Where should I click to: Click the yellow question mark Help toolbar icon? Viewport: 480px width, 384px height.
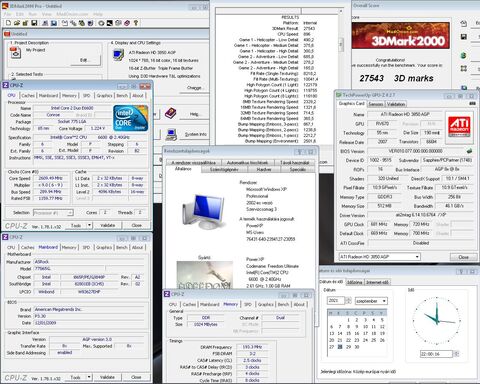[x=136, y=23]
